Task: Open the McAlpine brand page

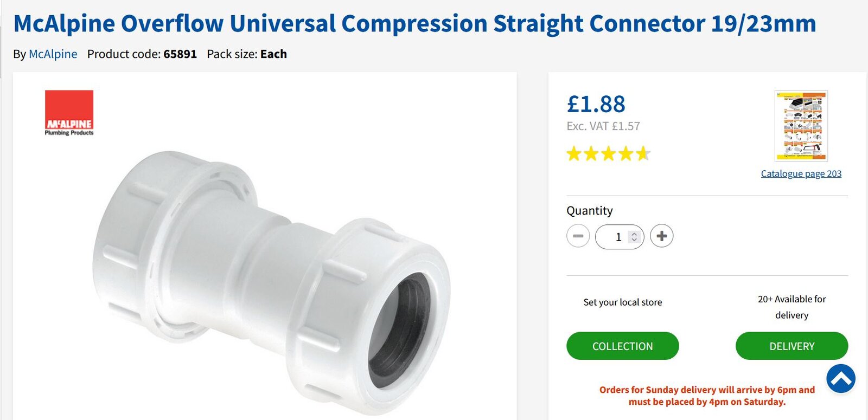Action: [53, 54]
